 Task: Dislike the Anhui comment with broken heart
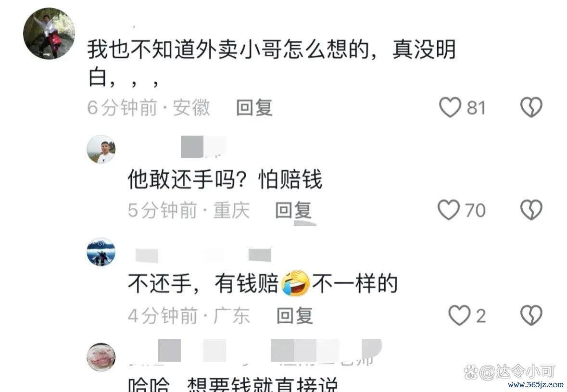(x=531, y=107)
